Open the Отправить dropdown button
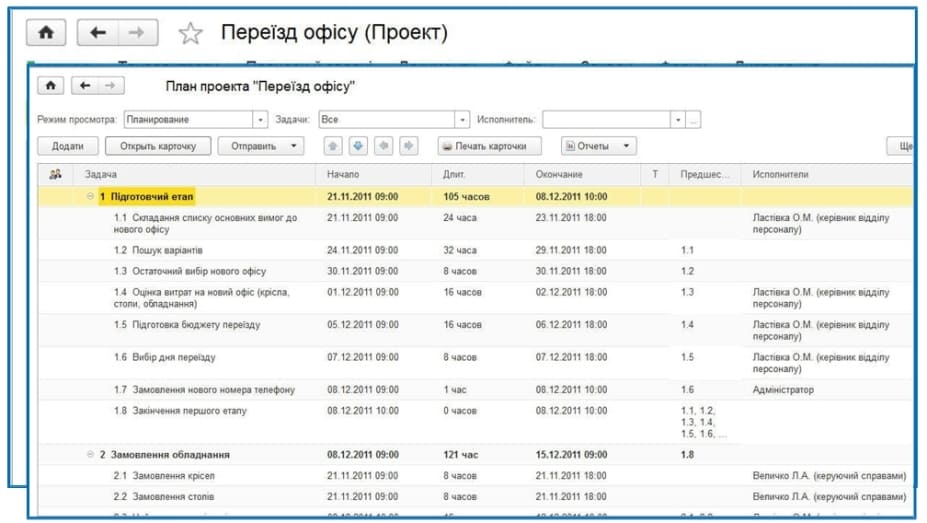 click(261, 146)
